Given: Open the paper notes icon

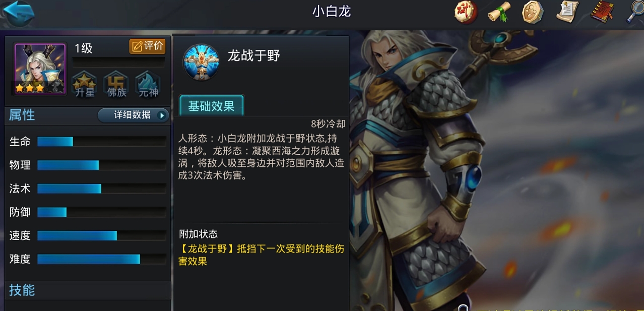Looking at the screenshot, I should pos(567,12).
